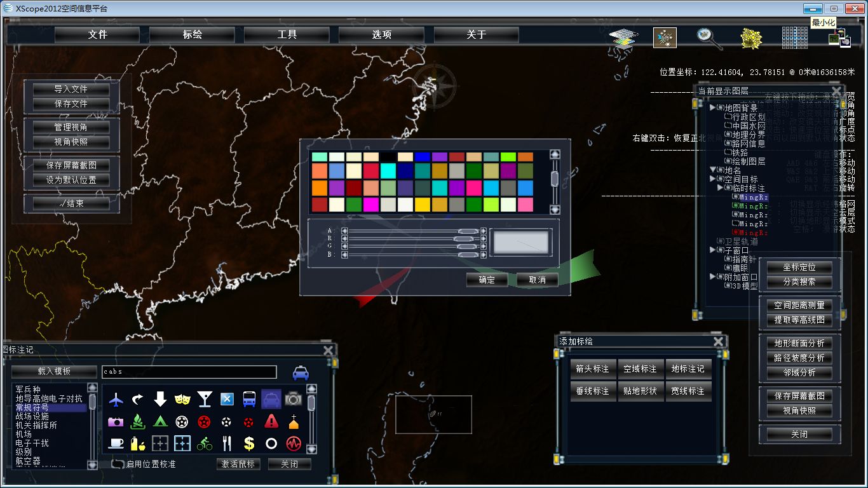Select the airplane symbol icon
The width and height of the screenshot is (868, 488).
pyautogui.click(x=116, y=399)
